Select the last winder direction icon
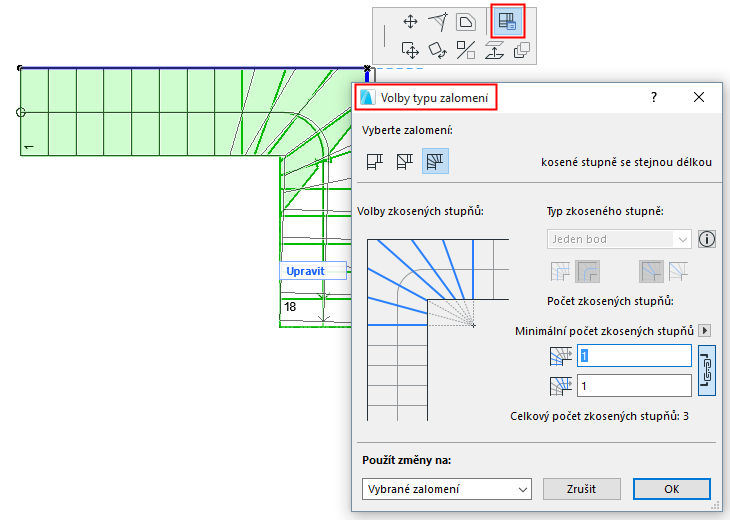The width and height of the screenshot is (730, 520). coord(678,271)
